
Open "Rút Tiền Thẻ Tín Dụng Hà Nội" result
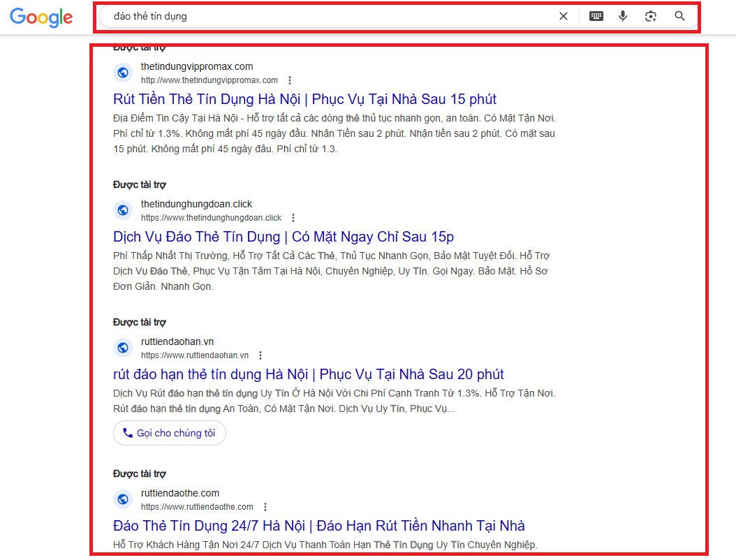(x=304, y=99)
